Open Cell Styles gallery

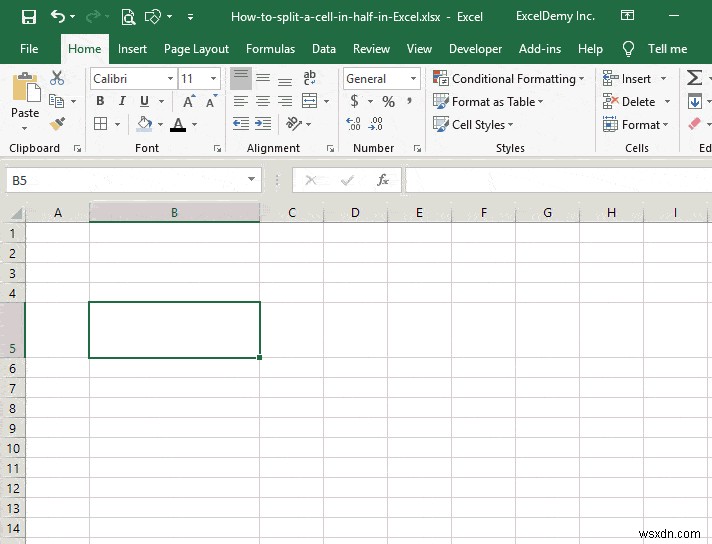473,124
